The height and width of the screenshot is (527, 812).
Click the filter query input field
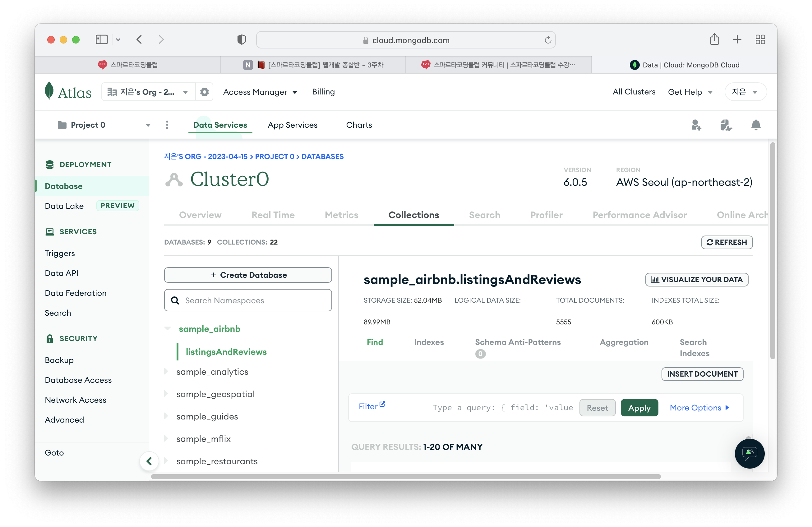(503, 408)
